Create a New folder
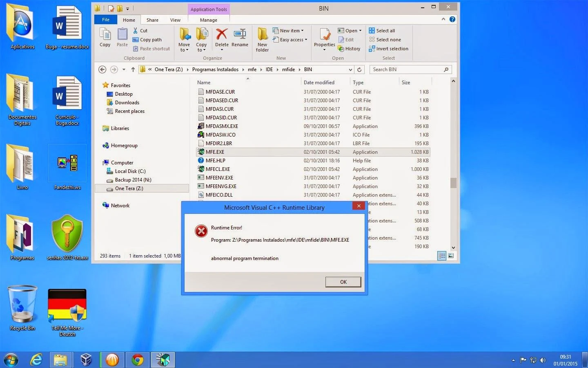Viewport: 588px width, 368px height. tap(262, 40)
